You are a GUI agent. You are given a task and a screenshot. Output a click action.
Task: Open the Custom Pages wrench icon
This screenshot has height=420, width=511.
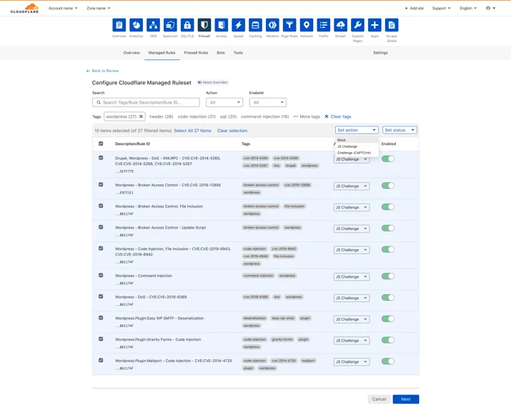pos(357,25)
